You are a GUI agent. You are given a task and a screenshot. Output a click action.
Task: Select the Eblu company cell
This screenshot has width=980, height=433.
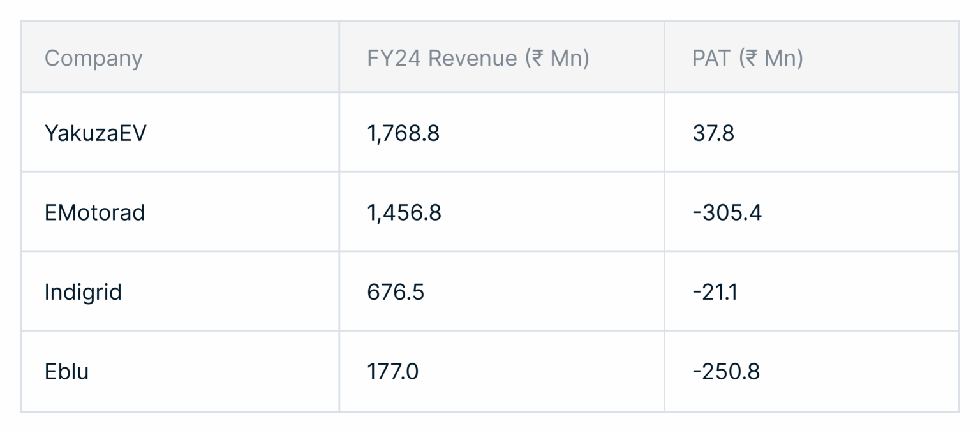pyautogui.click(x=66, y=371)
